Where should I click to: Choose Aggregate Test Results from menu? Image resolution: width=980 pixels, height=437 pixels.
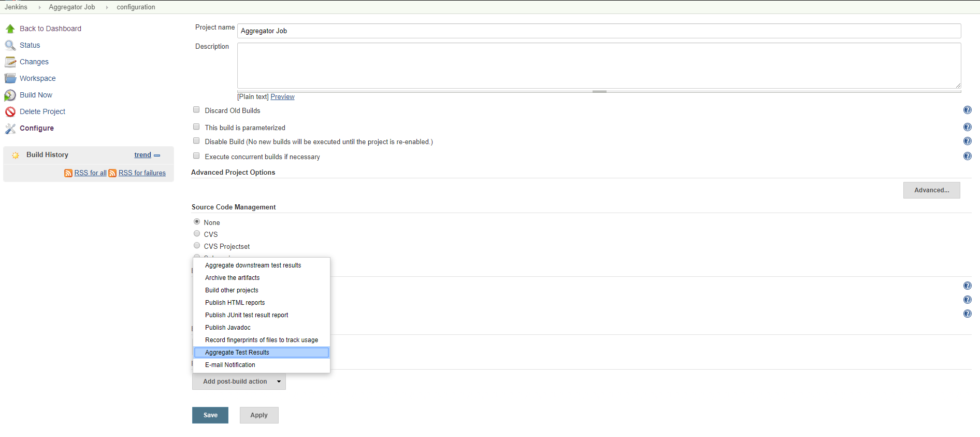pyautogui.click(x=261, y=353)
